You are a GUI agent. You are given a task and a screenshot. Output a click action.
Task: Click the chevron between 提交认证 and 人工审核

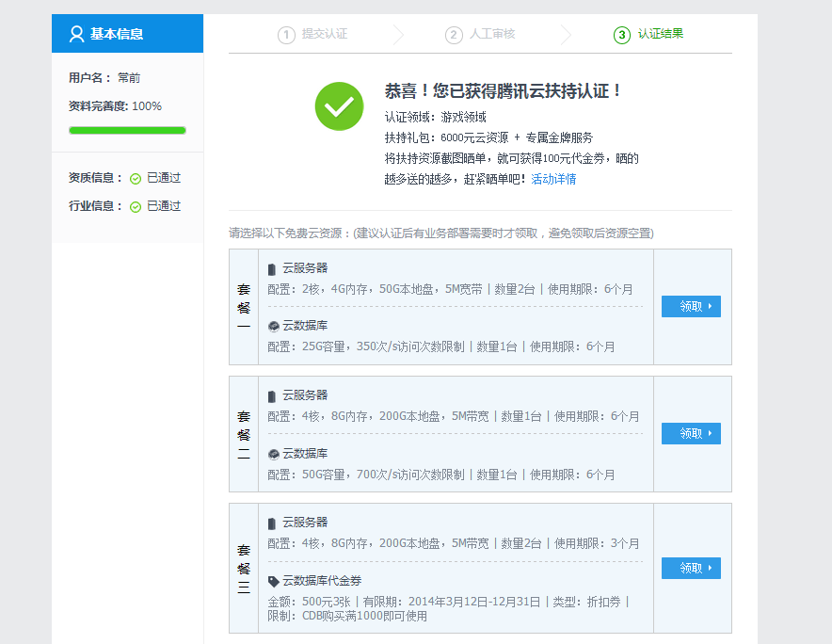click(398, 35)
